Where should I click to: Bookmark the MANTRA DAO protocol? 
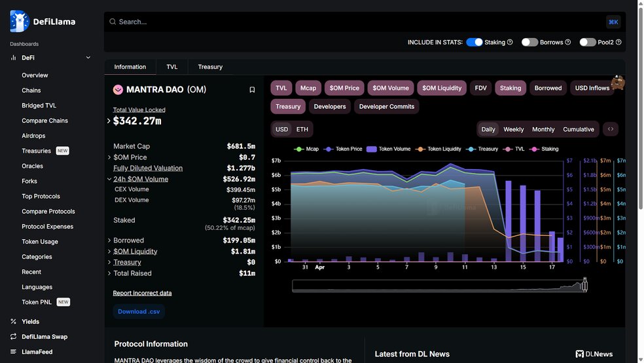click(252, 90)
